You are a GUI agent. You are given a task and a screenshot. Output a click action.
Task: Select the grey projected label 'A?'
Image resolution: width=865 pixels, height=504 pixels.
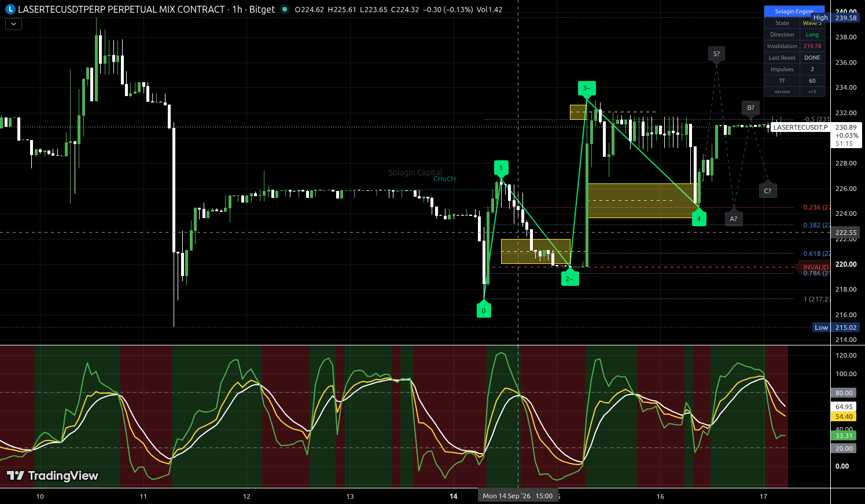tap(733, 218)
